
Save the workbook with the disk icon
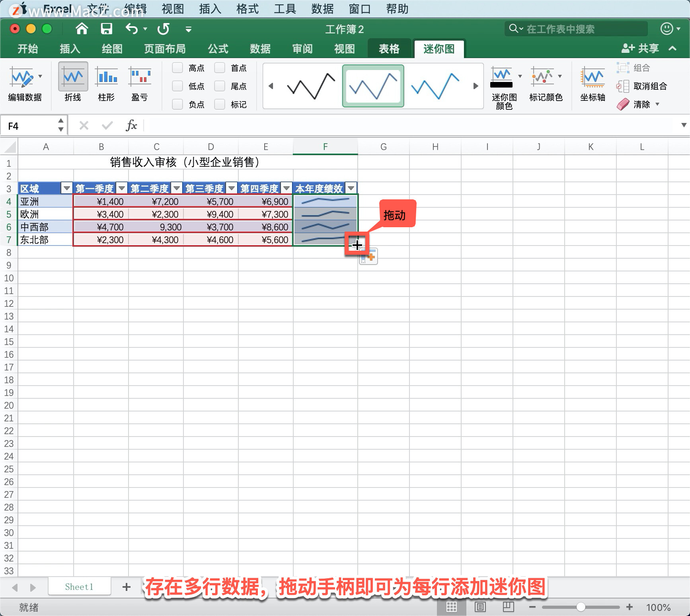tap(106, 29)
